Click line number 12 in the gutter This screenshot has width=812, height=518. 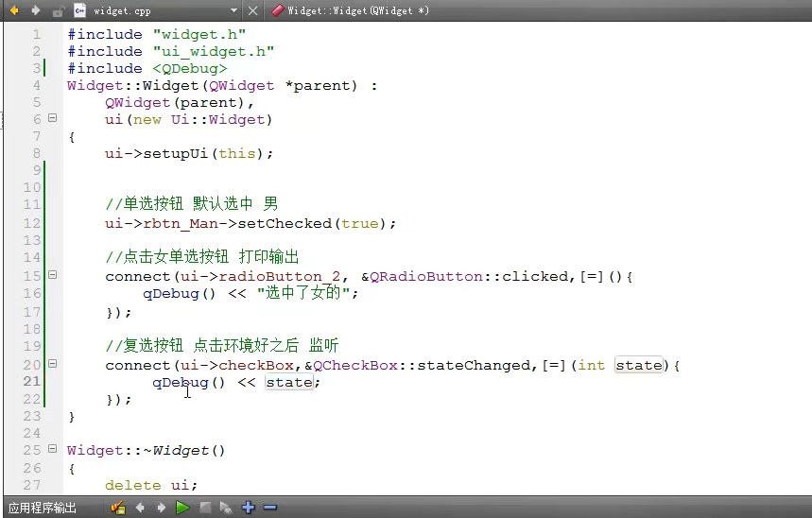click(31, 223)
